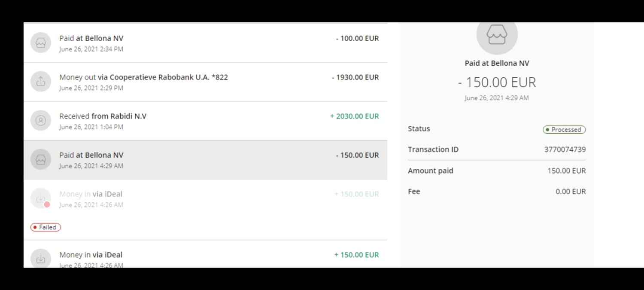Click store icon in the highlighted 150.00 EUR row
Screen dimensions: 644x290
click(x=41, y=159)
